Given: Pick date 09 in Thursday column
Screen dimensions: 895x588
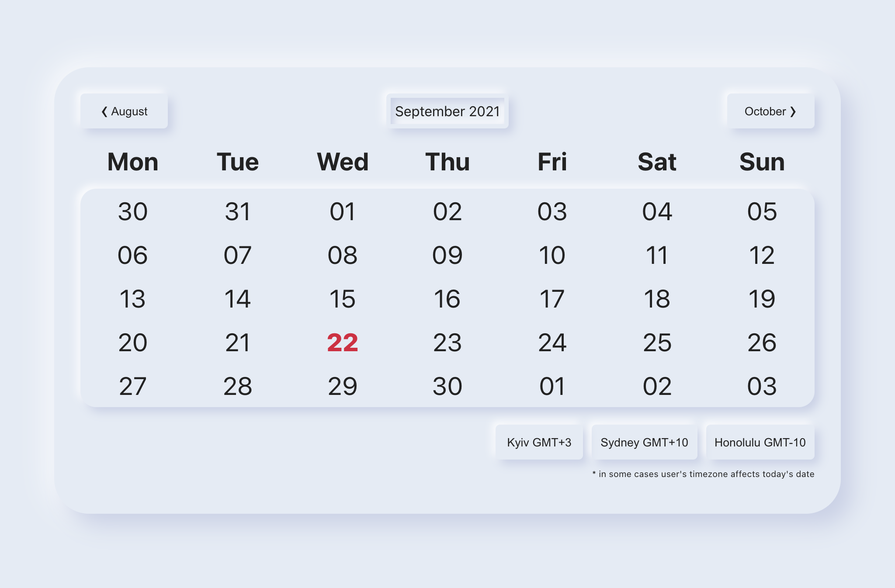Looking at the screenshot, I should point(447,255).
